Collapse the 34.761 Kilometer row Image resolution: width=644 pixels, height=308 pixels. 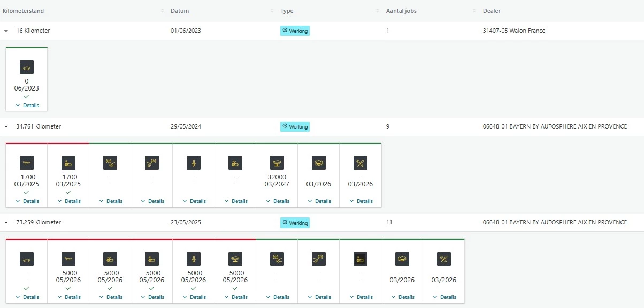tap(6, 127)
